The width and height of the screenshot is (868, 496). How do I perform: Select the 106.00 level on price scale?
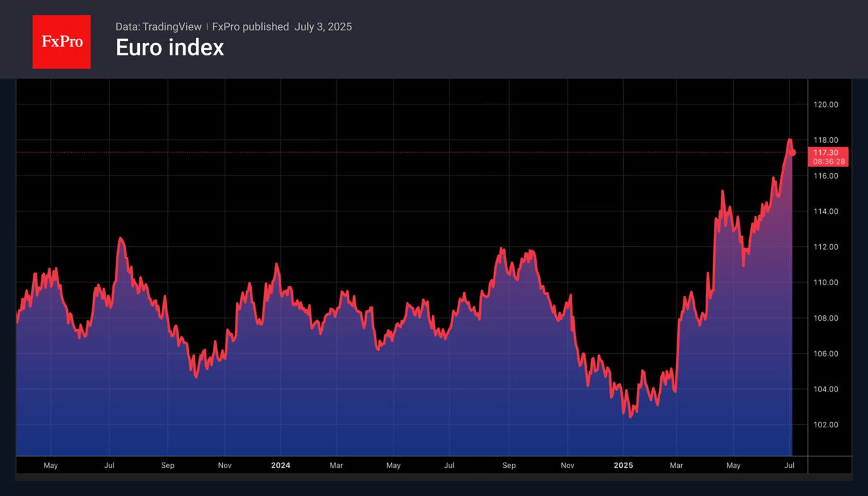[x=825, y=354]
